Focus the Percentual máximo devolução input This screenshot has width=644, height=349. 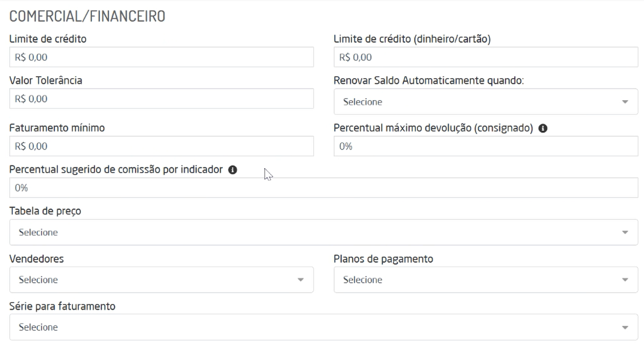[x=485, y=146]
